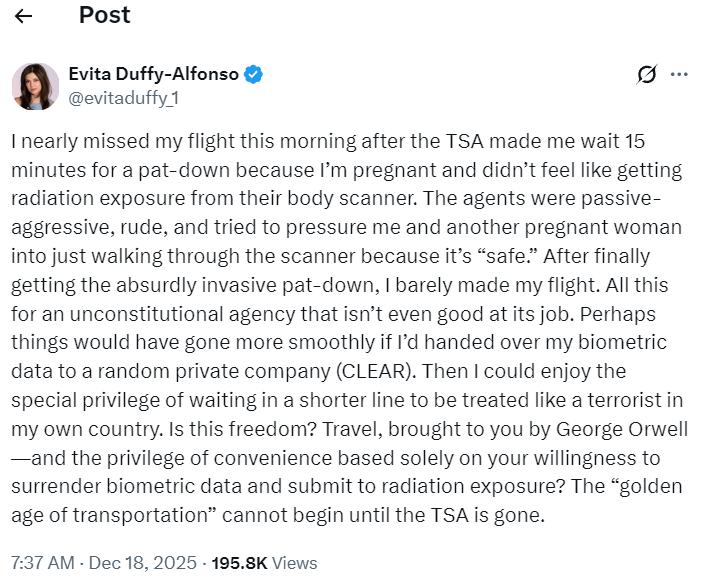Click the back arrow icon
Viewport: 702px width, 585px height.
pyautogui.click(x=24, y=16)
